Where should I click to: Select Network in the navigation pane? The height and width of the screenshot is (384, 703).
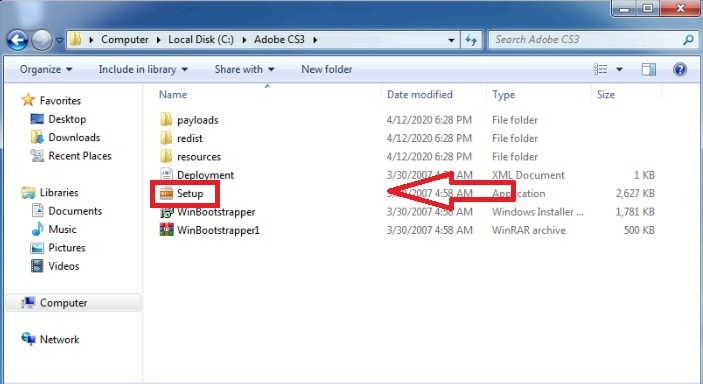coord(59,340)
